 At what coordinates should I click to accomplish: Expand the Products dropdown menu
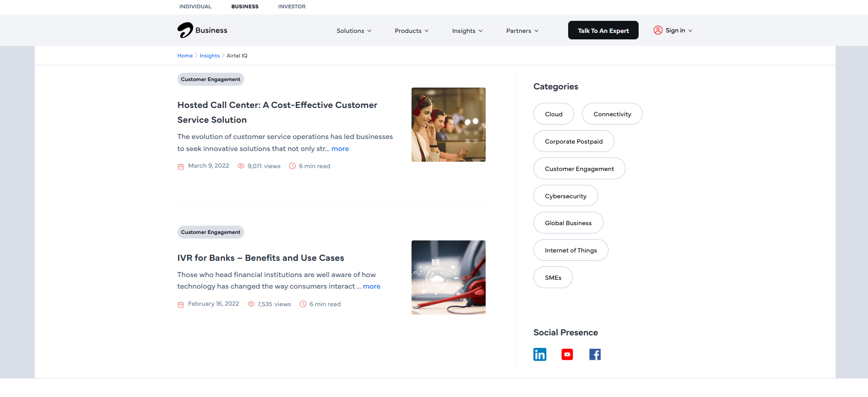pyautogui.click(x=412, y=31)
